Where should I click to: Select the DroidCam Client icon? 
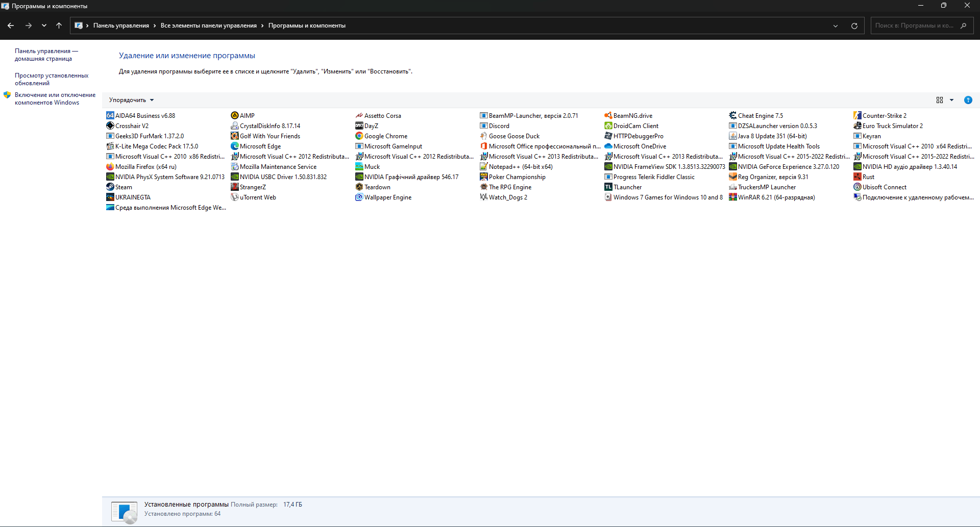(x=608, y=126)
